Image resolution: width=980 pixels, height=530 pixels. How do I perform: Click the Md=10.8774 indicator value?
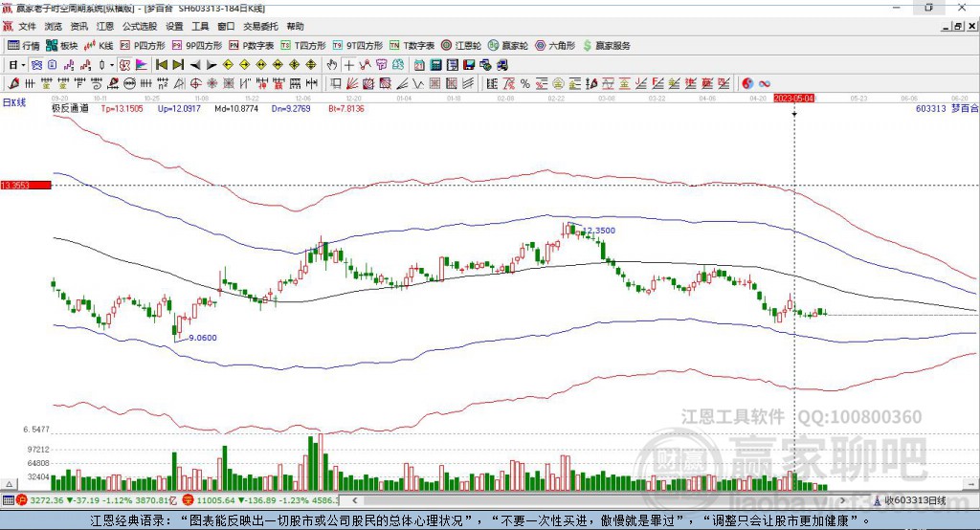[236, 108]
